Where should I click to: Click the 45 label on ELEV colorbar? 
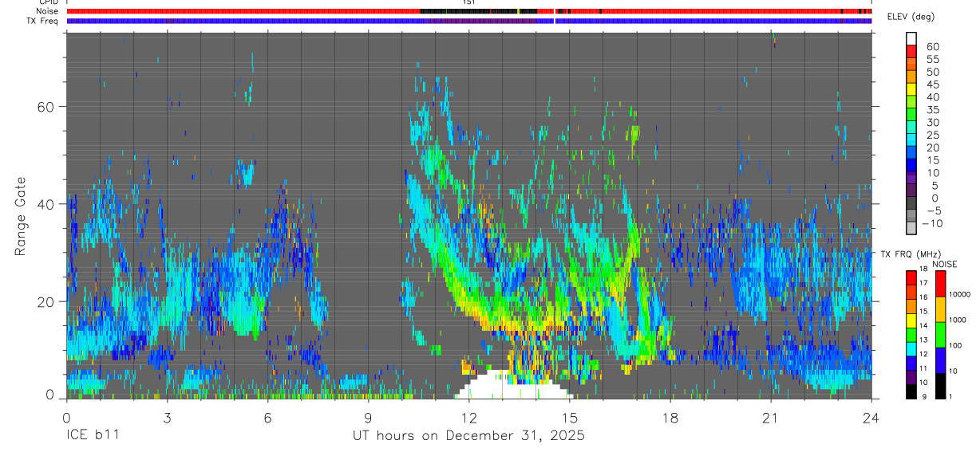[x=932, y=85]
